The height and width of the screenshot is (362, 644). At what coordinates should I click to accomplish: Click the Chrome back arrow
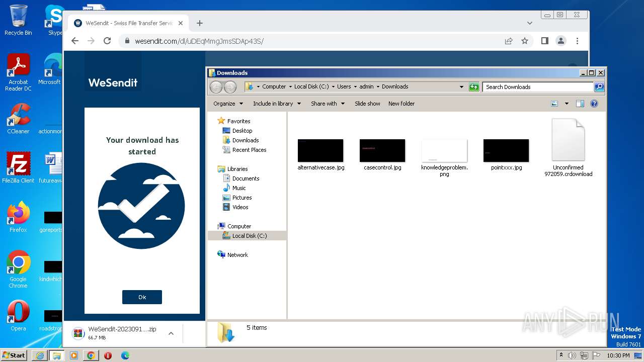coord(75,41)
